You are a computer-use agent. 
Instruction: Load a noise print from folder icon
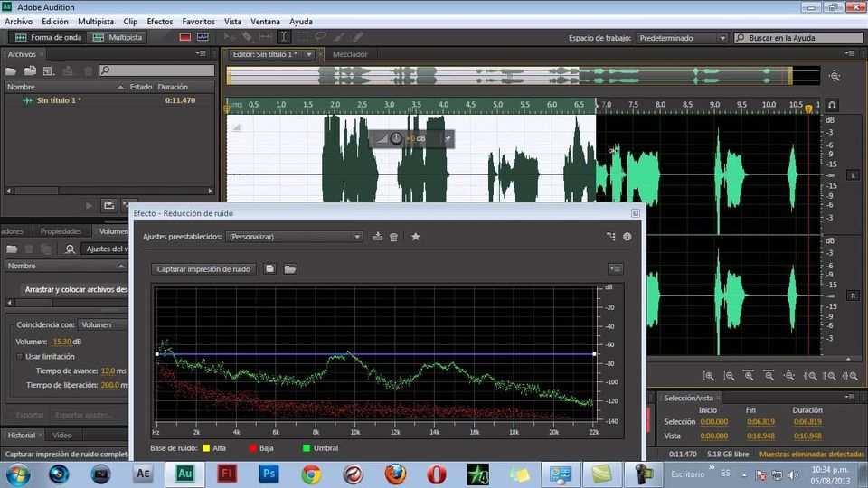click(x=290, y=269)
